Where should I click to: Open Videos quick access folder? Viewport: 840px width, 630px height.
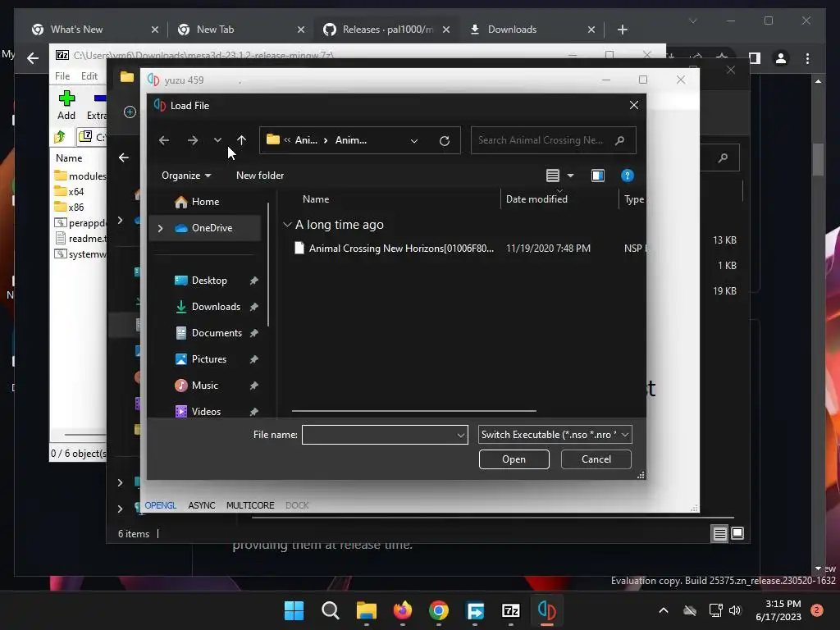pyautogui.click(x=199, y=412)
